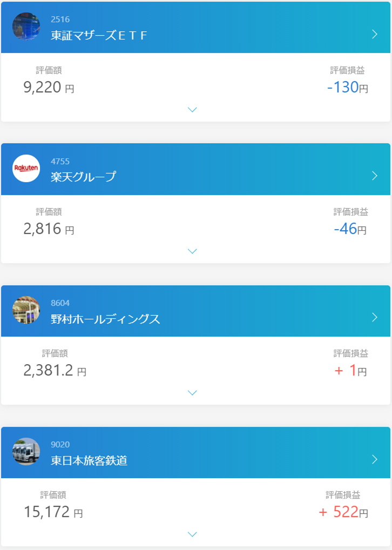The width and height of the screenshot is (392, 550).
Task: Open 東日本旅客鉄道 details via right arrow
Action: pyautogui.click(x=375, y=459)
